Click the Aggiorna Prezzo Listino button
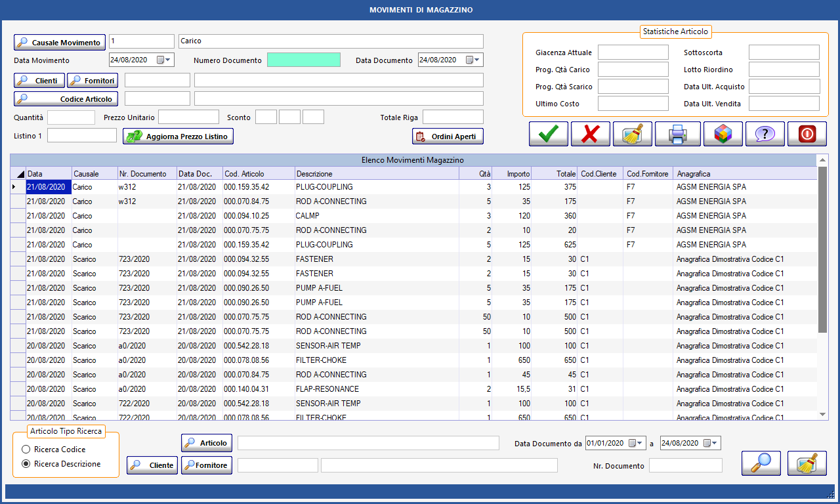840x504 pixels. tap(178, 136)
